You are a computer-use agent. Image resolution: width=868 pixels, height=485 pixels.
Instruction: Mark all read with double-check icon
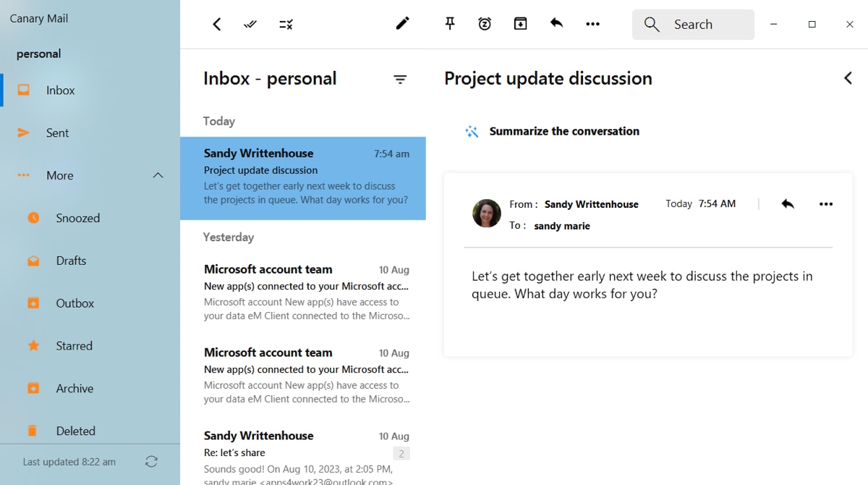pos(250,23)
